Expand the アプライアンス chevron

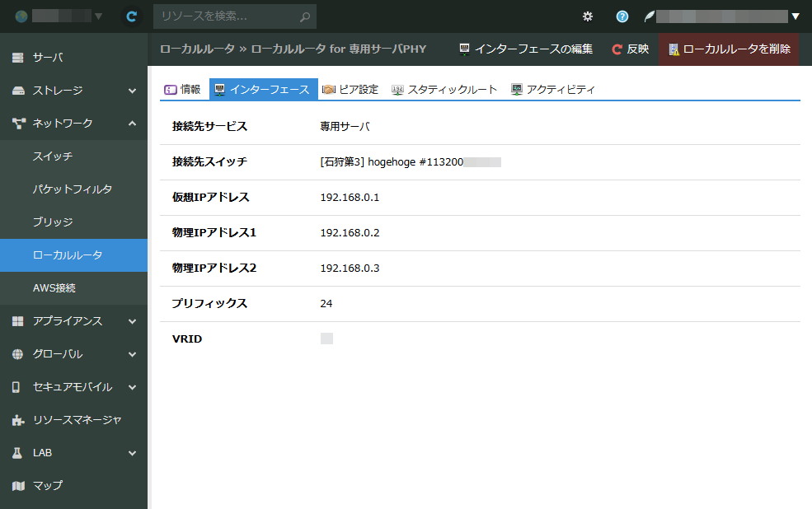133,321
